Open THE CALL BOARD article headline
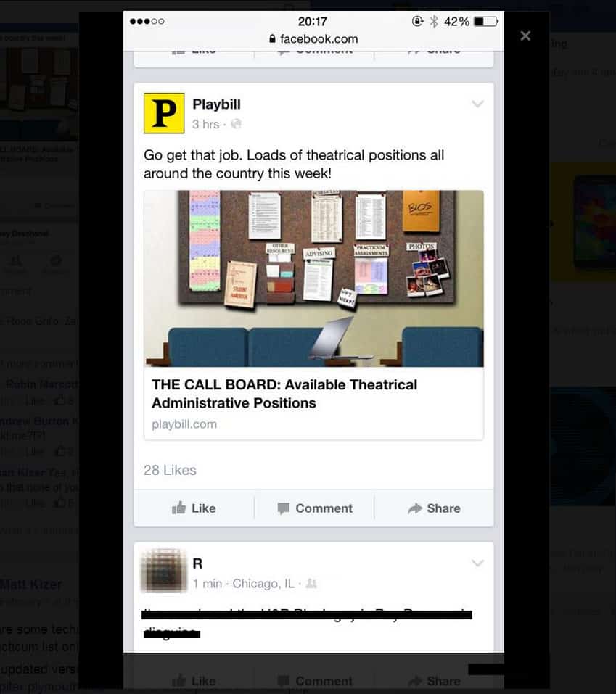The height and width of the screenshot is (694, 616). point(284,394)
